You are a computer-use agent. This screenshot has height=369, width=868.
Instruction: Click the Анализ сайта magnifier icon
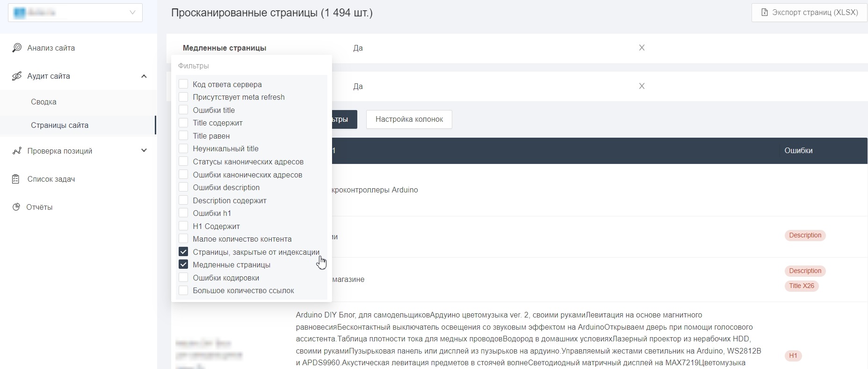pyautogui.click(x=17, y=48)
